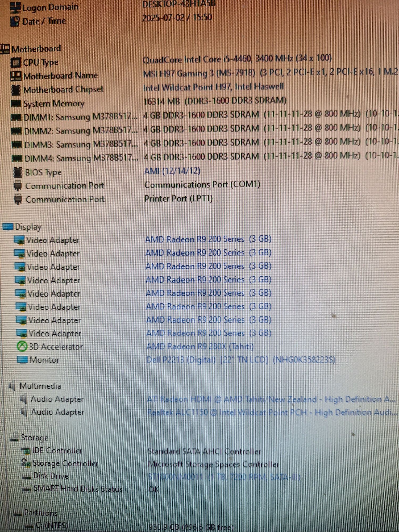Select the Standard SATA AHCI Controller value

204,451
